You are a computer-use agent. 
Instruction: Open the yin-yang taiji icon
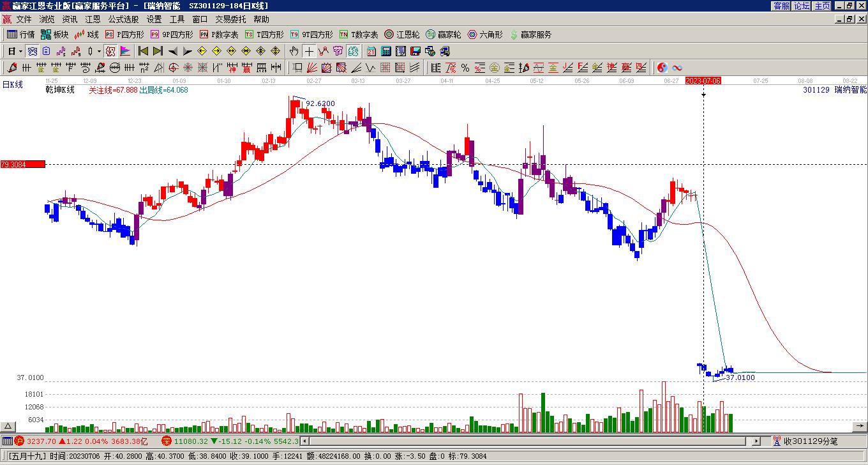point(662,68)
